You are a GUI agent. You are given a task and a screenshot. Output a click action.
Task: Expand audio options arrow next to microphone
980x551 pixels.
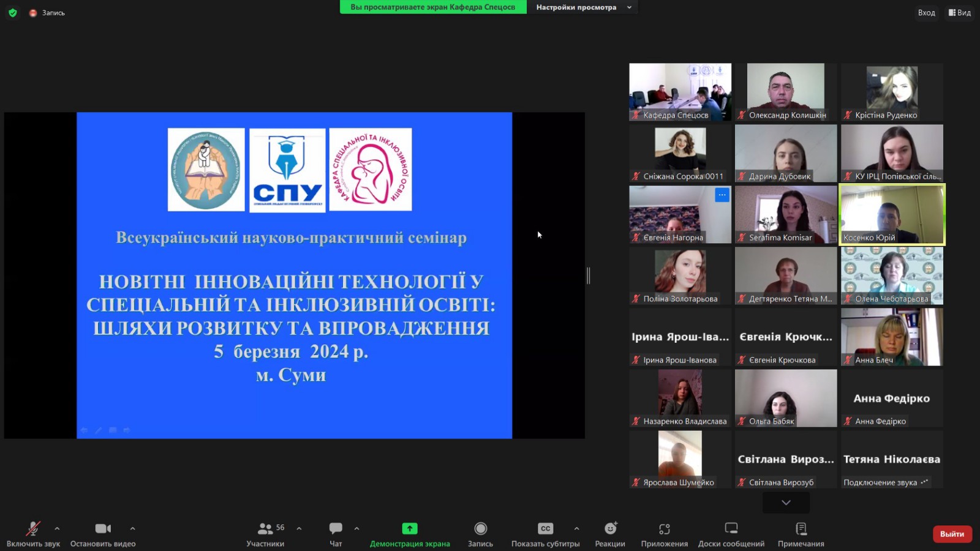[57, 528]
